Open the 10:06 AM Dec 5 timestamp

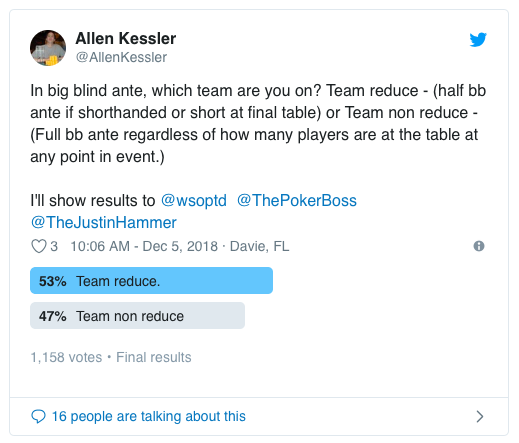point(144,246)
